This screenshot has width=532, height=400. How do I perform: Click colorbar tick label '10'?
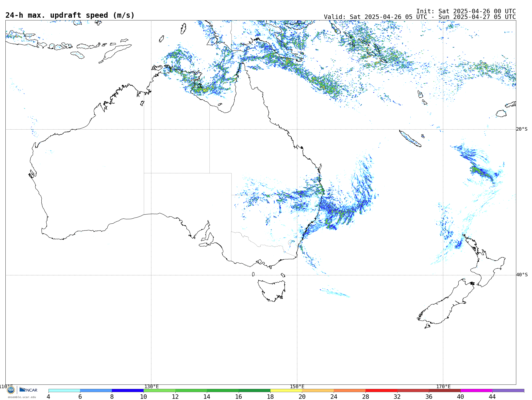coord(144,397)
